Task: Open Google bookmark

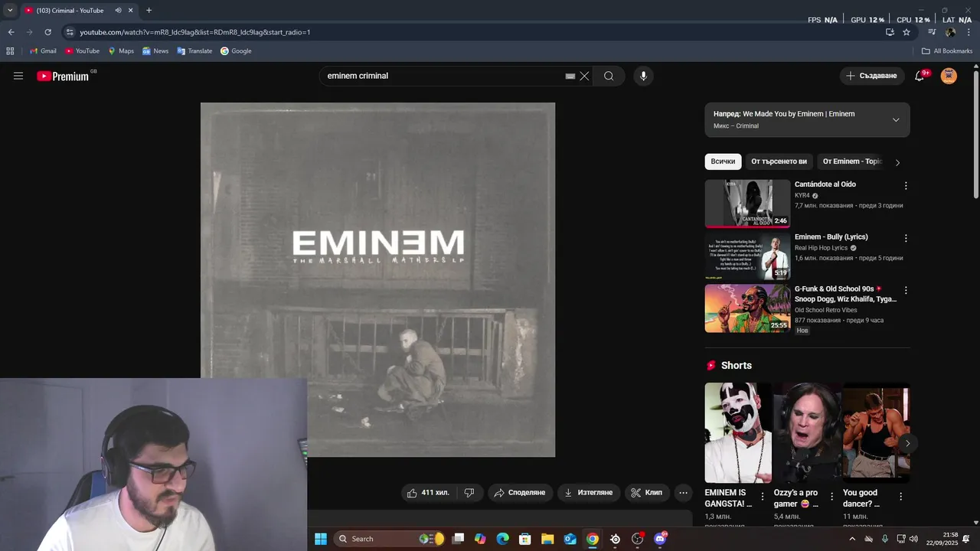Action: (236, 51)
